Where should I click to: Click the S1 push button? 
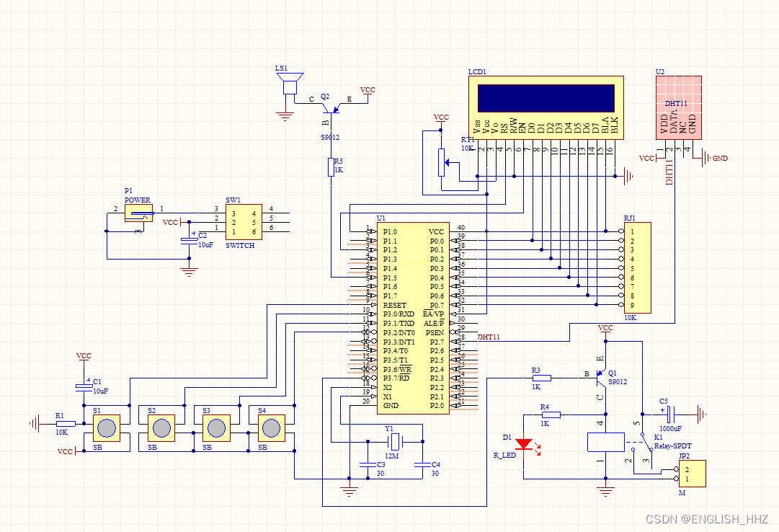(107, 428)
